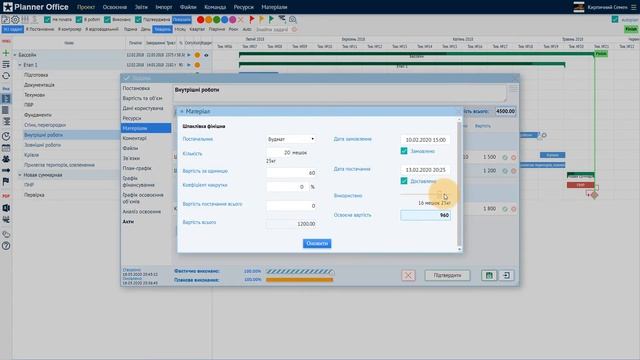Click the green edit icon in 1 500 row
Viewport: 640px width, 360px height.
click(x=505, y=157)
